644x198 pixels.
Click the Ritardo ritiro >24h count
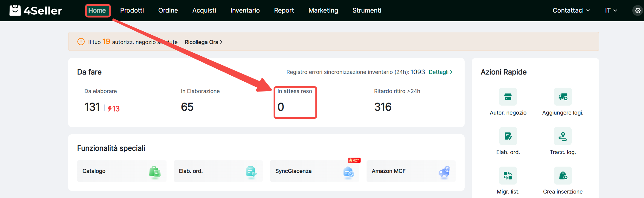coord(383,107)
